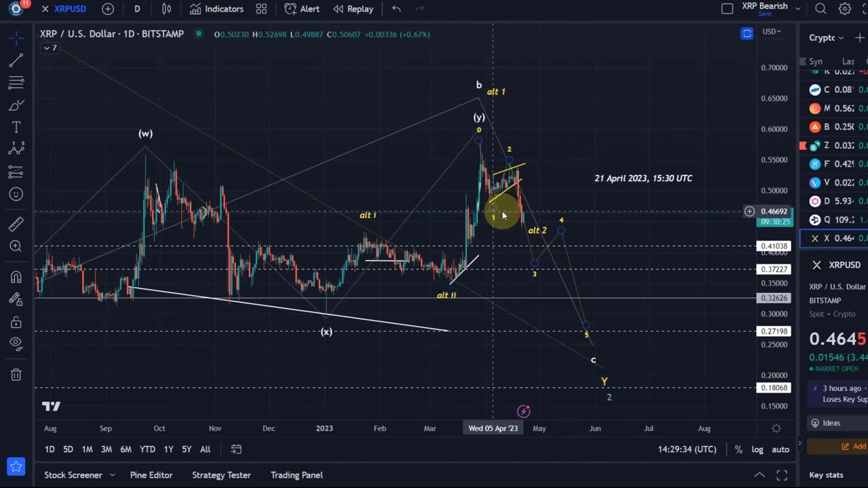This screenshot has height=488, width=868.
Task: Remove drawings with trash icon
Action: [x=16, y=374]
